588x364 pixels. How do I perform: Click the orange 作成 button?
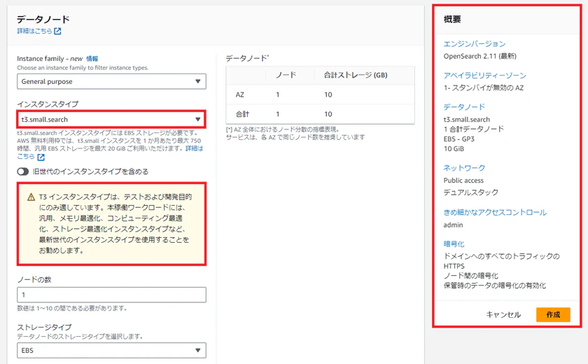click(x=553, y=314)
